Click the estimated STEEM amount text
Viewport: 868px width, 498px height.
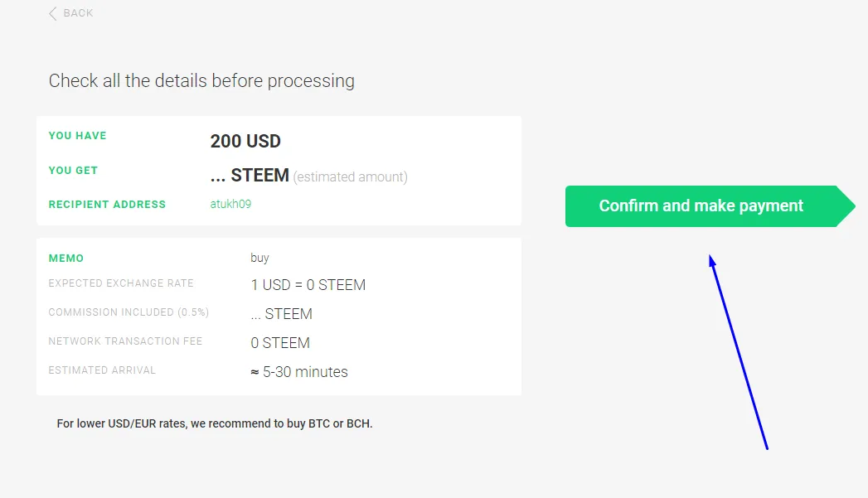(x=309, y=176)
